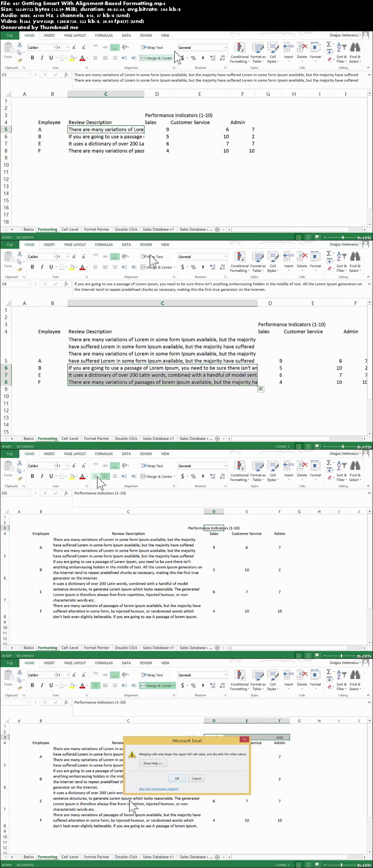The width and height of the screenshot is (373, 868).
Task: Open Cell Styles in Name Box C6 frame
Action: tap(273, 262)
